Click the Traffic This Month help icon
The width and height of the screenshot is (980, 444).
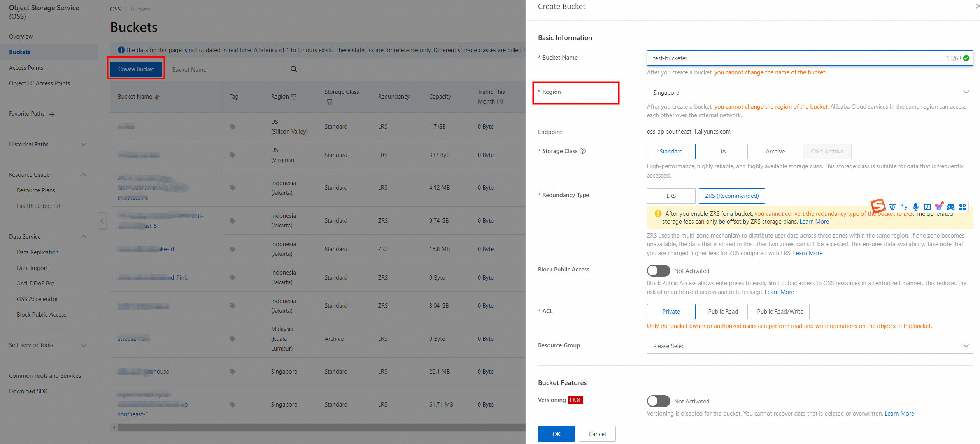(x=500, y=102)
